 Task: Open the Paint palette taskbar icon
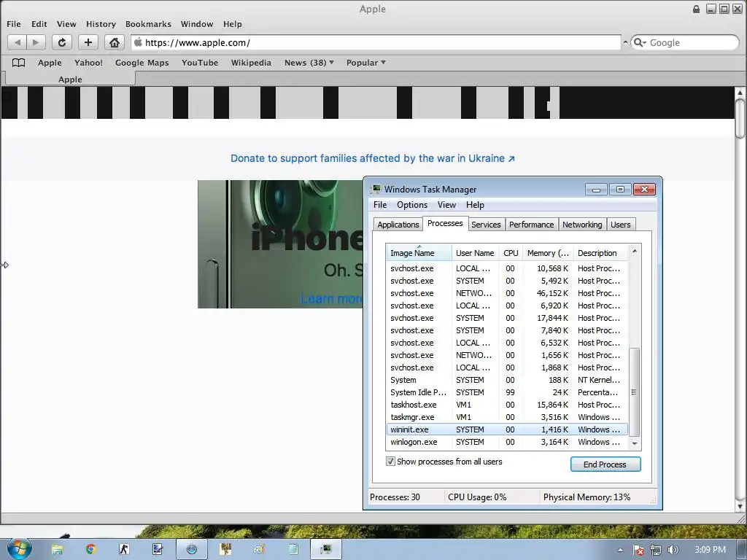point(259,550)
